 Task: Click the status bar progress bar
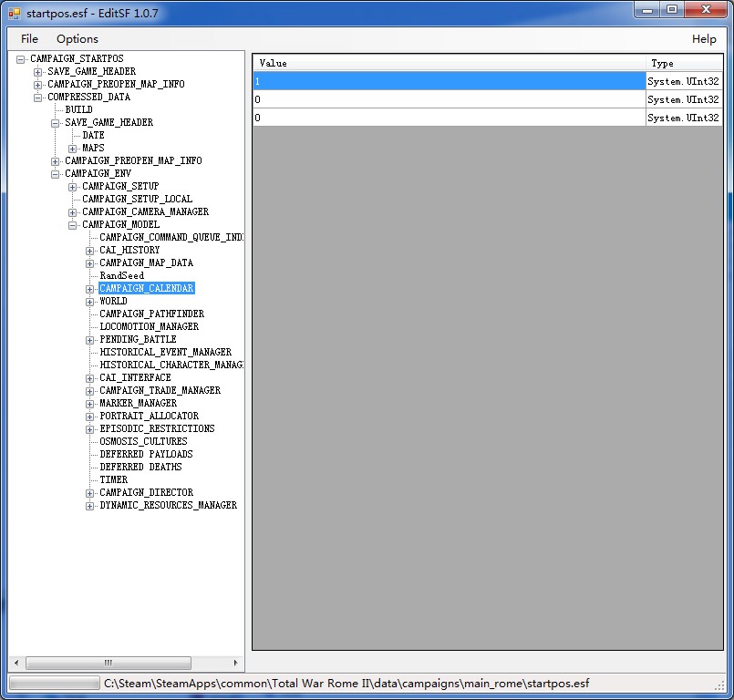click(55, 684)
